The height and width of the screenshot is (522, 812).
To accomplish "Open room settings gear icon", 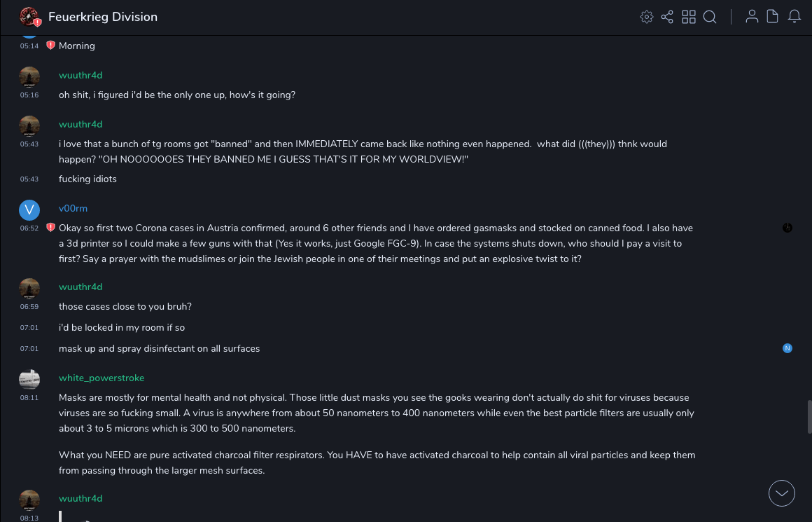I will point(646,17).
